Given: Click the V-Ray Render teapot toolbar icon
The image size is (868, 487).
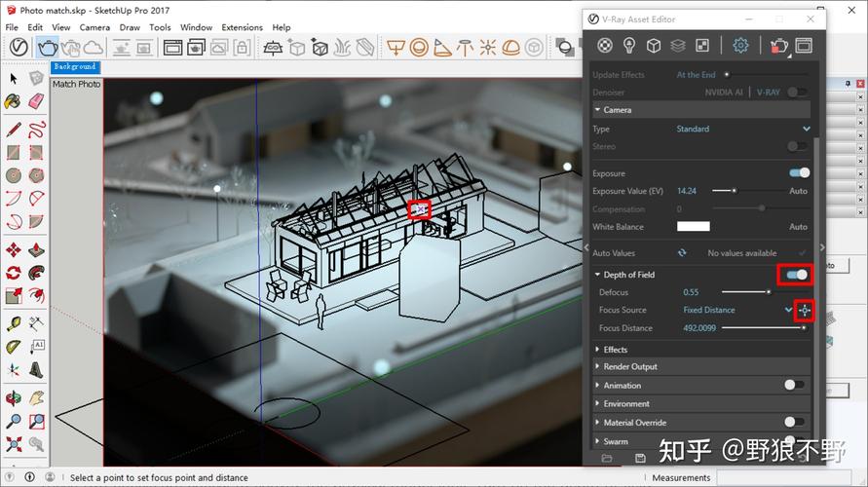Looking at the screenshot, I should [47, 47].
